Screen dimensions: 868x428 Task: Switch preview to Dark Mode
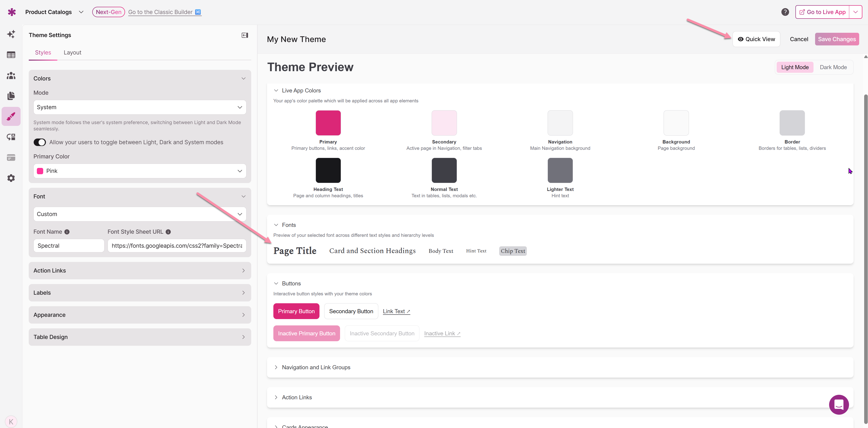(x=833, y=67)
